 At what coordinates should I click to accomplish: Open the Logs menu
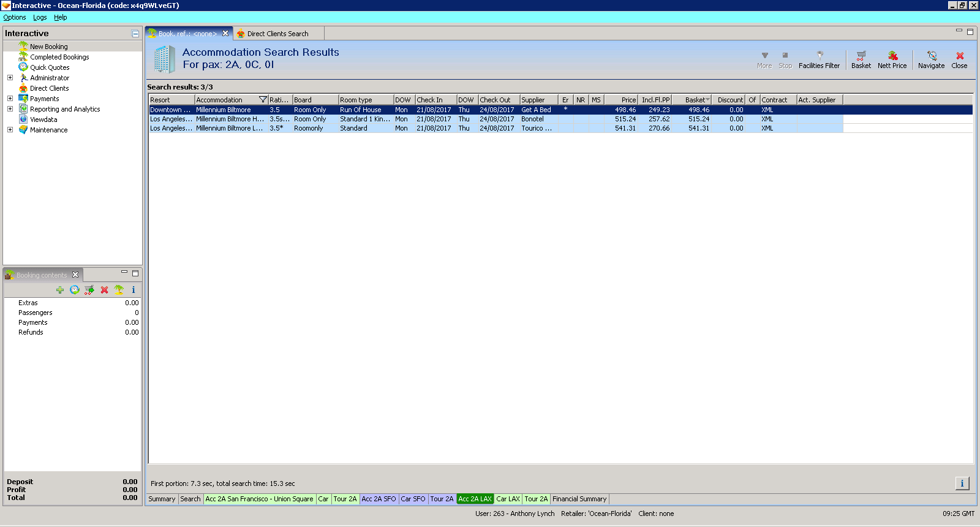click(x=40, y=17)
